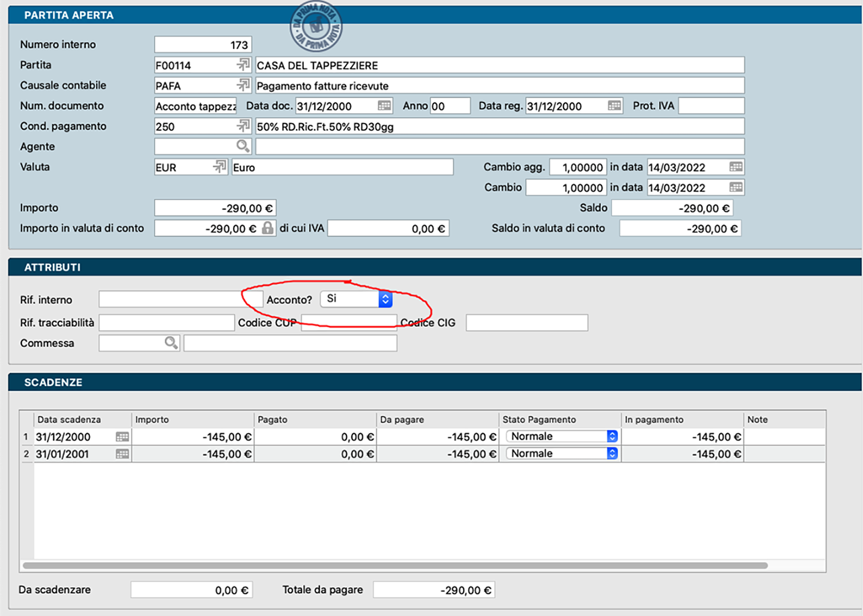Screen dimensions: 863x616
Task: Open the Partita lookup arrow icon
Action: pyautogui.click(x=242, y=65)
